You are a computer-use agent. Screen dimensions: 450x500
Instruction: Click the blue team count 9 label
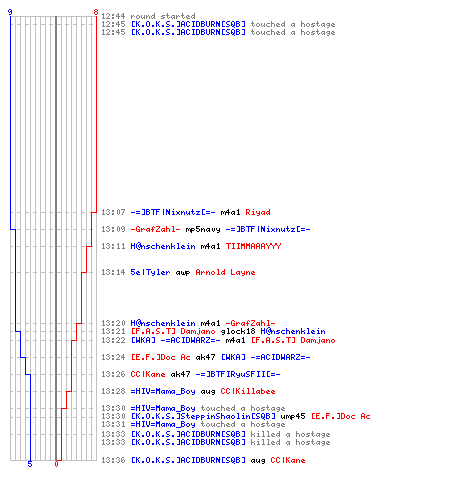(10, 12)
